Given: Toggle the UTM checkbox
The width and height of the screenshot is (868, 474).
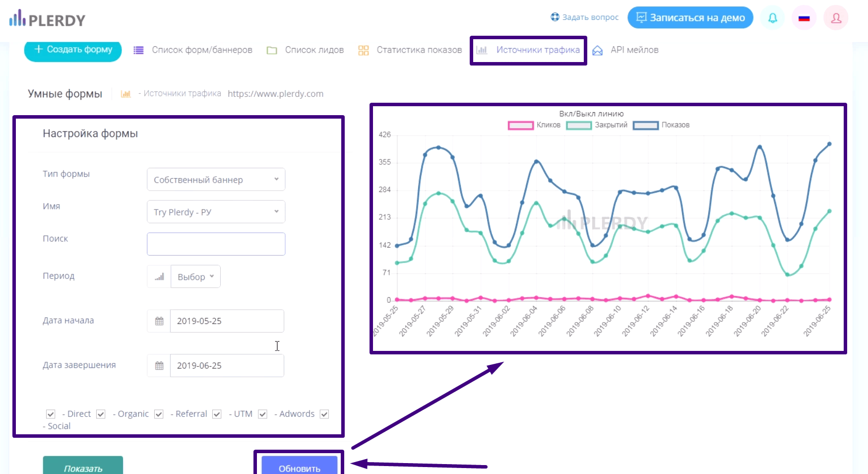Looking at the screenshot, I should pos(217,414).
